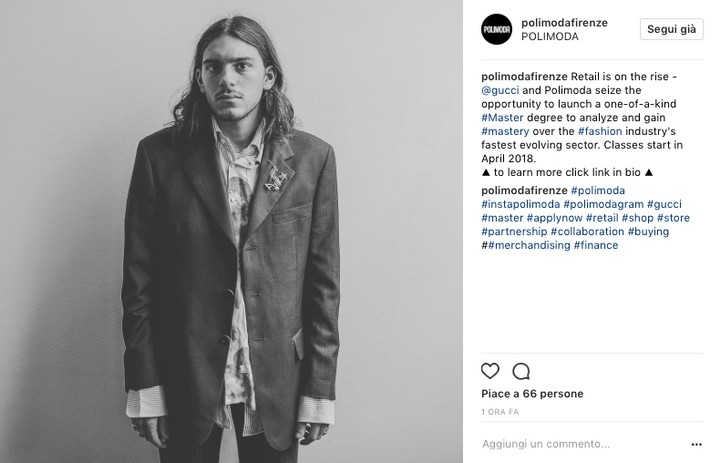Open the Polimoda round profile avatar

(496, 29)
